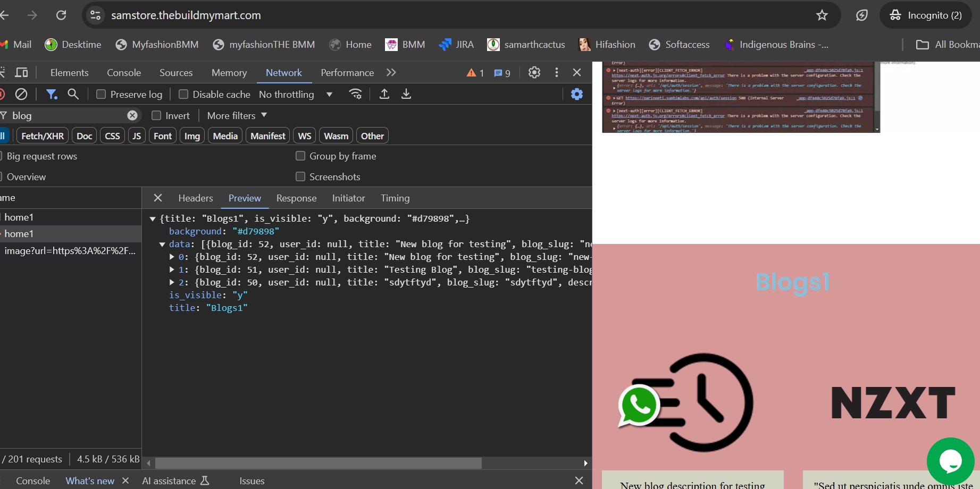Expand data item 1 Testing Blog
The image size is (980, 489).
(x=172, y=269)
